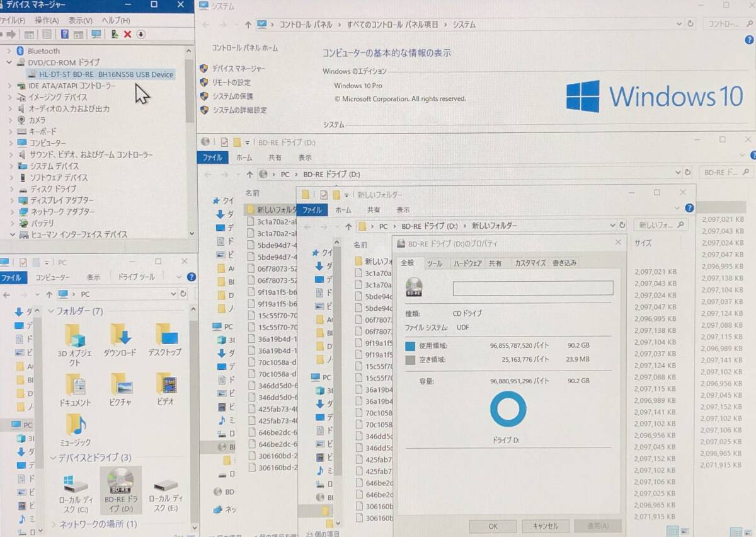Click the volume label text field
The image size is (756, 537).
[x=533, y=288]
